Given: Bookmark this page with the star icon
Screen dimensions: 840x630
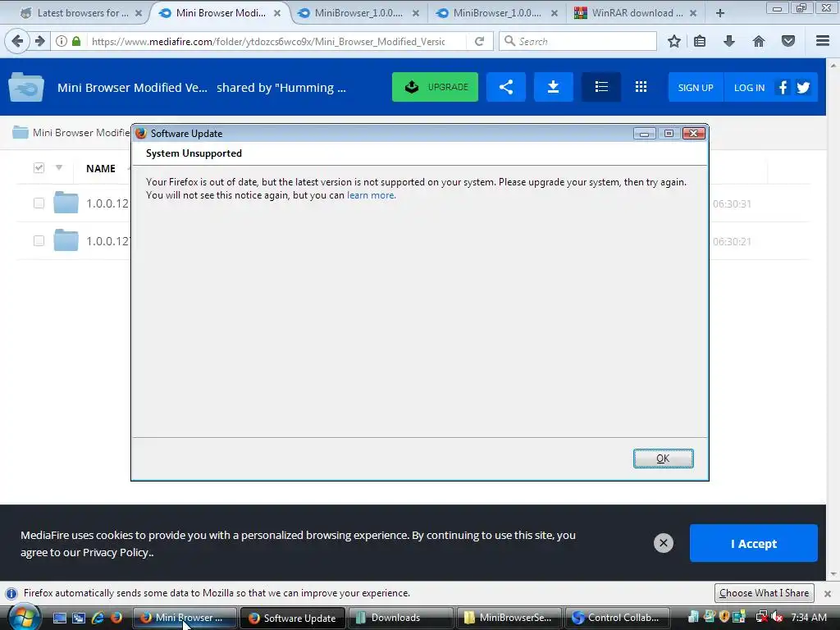Looking at the screenshot, I should click(674, 41).
